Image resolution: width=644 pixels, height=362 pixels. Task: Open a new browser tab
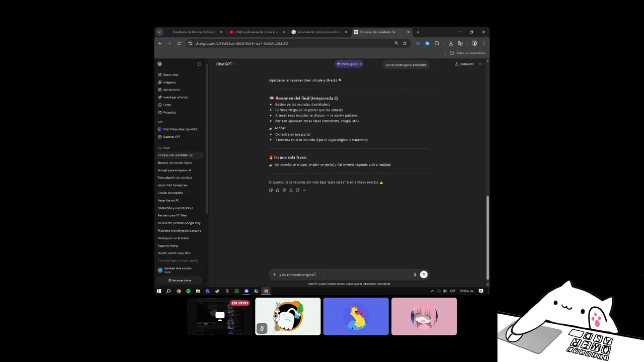(418, 32)
